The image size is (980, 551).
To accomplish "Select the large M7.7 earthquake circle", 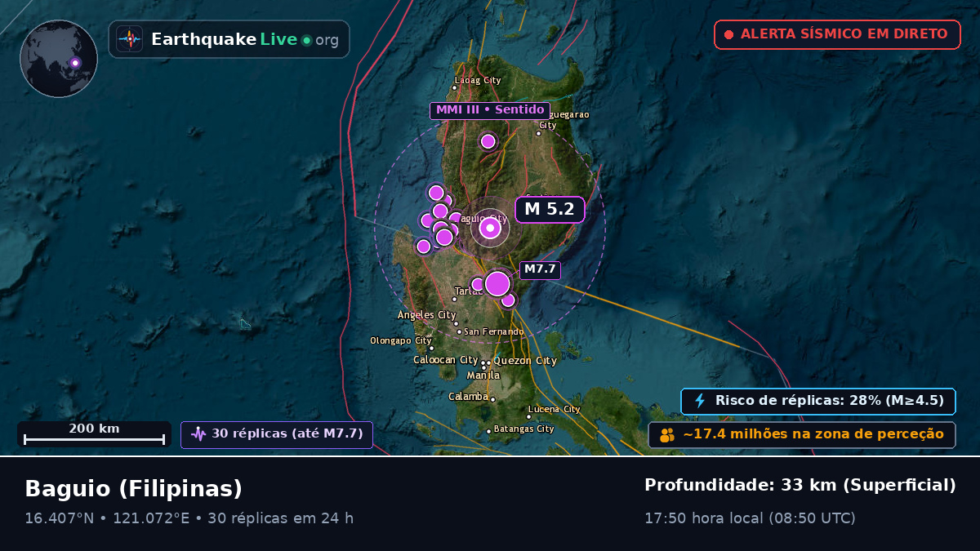I will click(497, 284).
